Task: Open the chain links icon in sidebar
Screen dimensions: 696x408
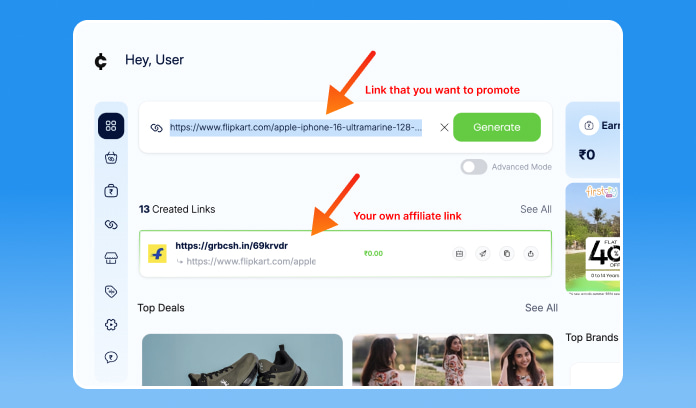Action: pyautogui.click(x=111, y=225)
